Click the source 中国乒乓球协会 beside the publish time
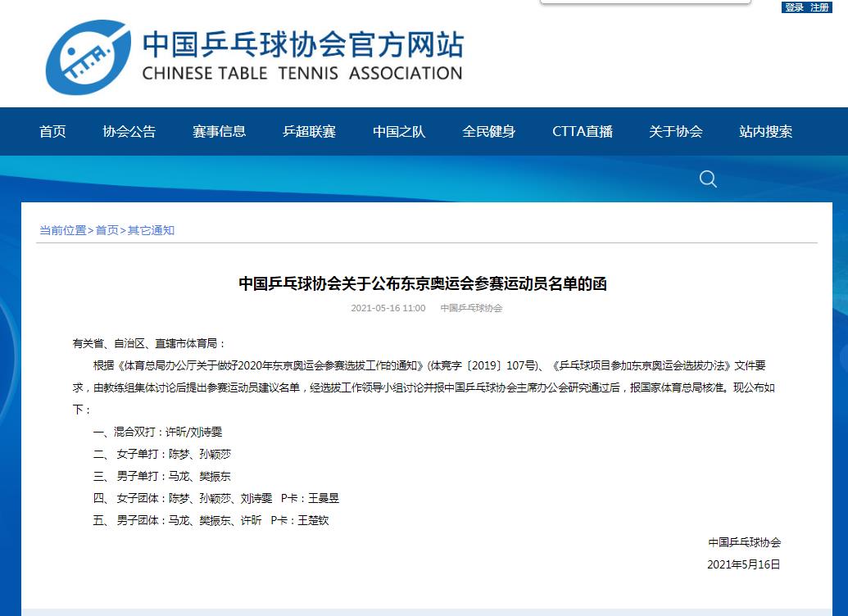Image resolution: width=848 pixels, height=616 pixels. [x=472, y=308]
